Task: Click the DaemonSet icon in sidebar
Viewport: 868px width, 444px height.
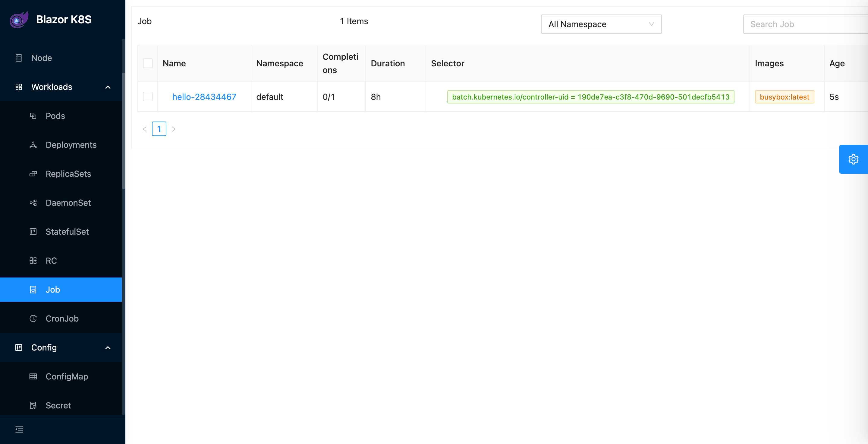Action: point(33,203)
